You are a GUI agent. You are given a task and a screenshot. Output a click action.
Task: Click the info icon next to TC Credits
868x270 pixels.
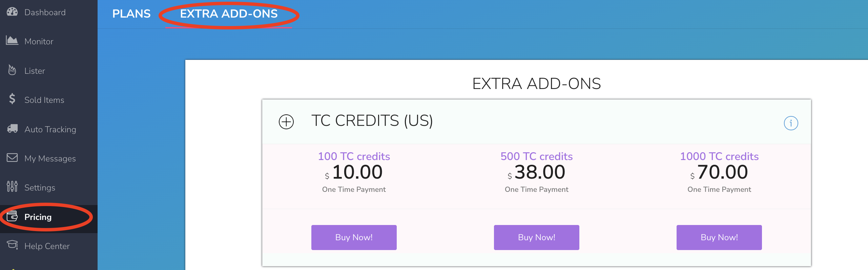point(791,123)
